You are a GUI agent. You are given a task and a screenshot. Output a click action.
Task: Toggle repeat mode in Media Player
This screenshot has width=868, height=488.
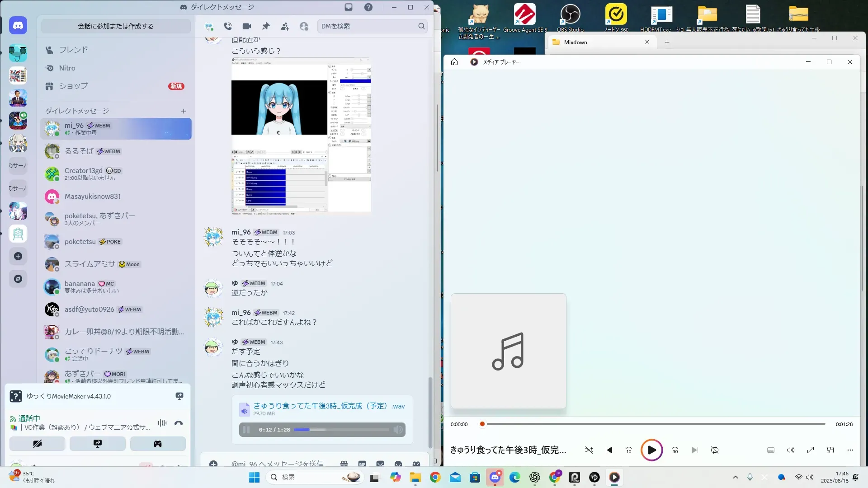tap(715, 450)
